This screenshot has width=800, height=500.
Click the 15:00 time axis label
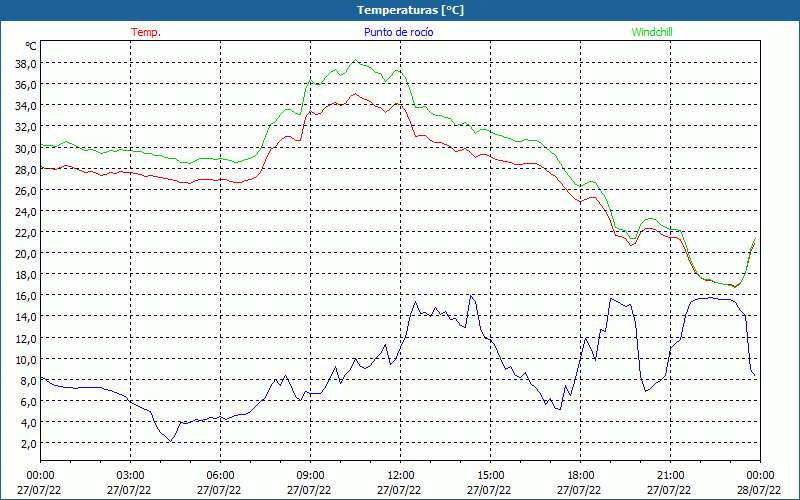point(491,476)
